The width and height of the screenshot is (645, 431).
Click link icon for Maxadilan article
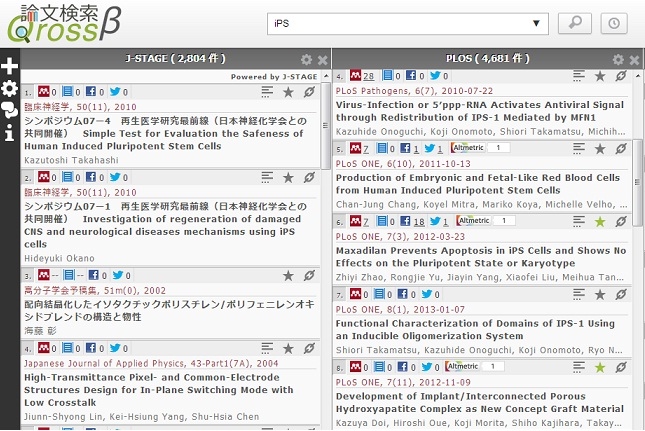click(621, 222)
